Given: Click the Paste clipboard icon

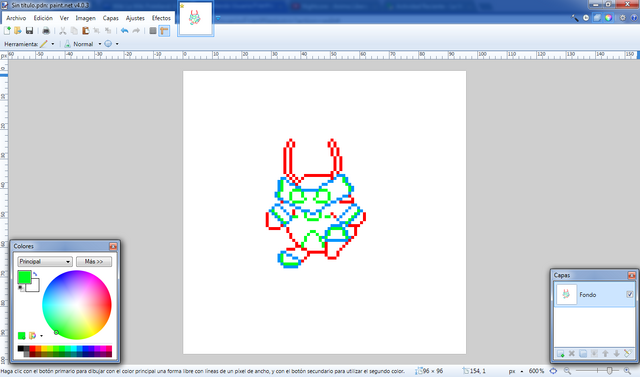Looking at the screenshot, I should click(85, 31).
